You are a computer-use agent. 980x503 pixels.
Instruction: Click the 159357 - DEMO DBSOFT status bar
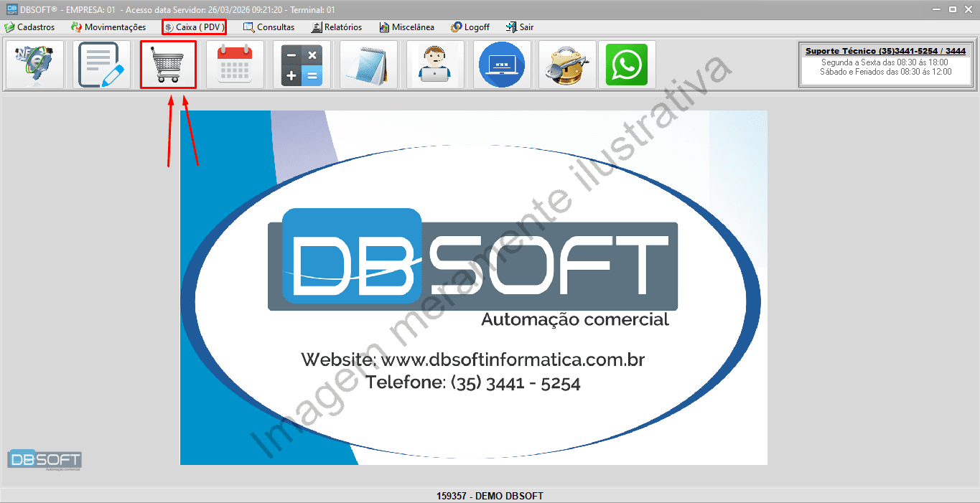(490, 495)
